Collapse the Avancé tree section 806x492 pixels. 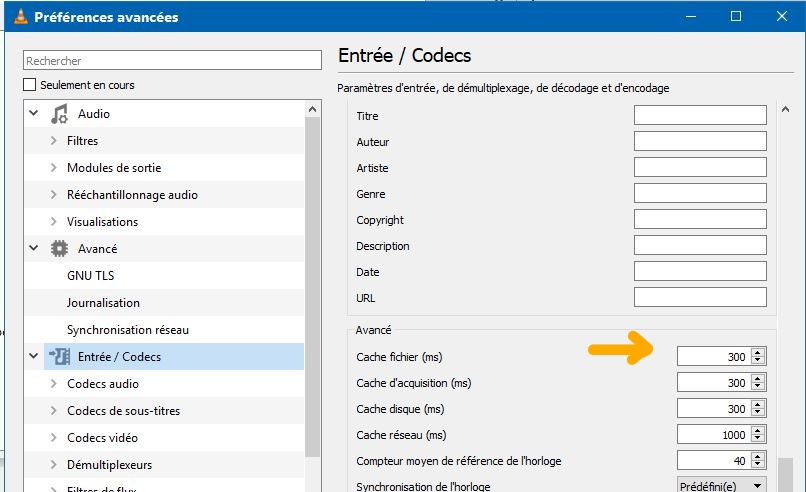pos(34,248)
